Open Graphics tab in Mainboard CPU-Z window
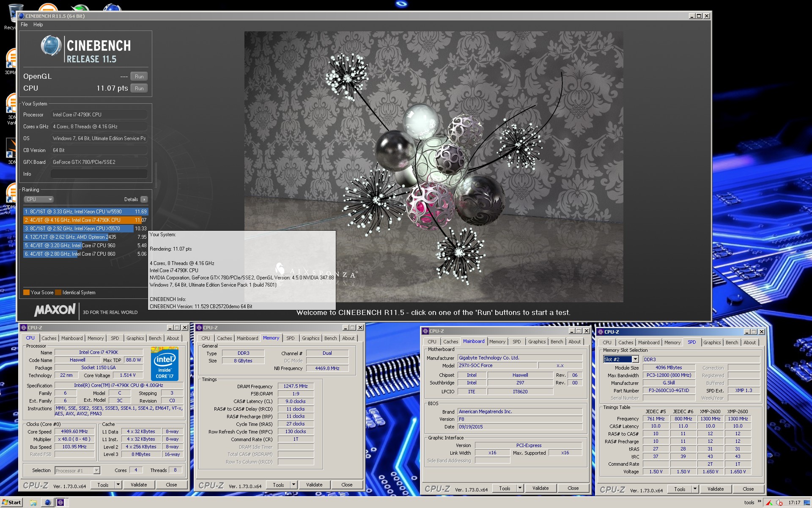Image resolution: width=812 pixels, height=508 pixels. tap(537, 342)
